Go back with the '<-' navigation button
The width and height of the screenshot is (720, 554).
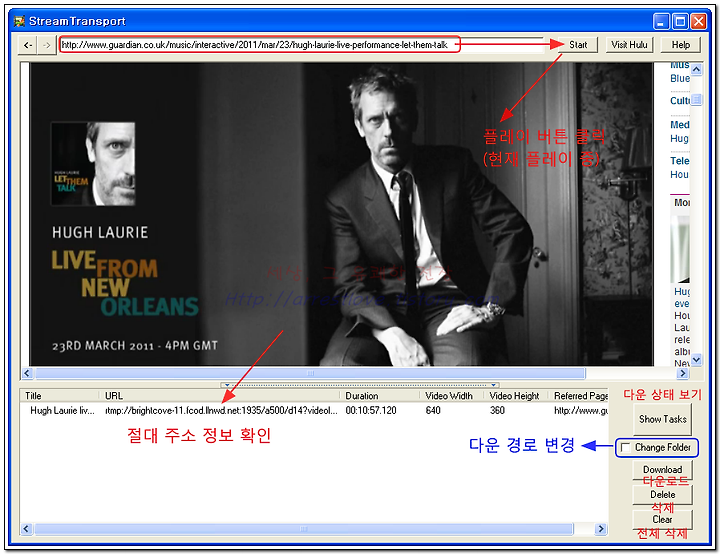click(28, 45)
